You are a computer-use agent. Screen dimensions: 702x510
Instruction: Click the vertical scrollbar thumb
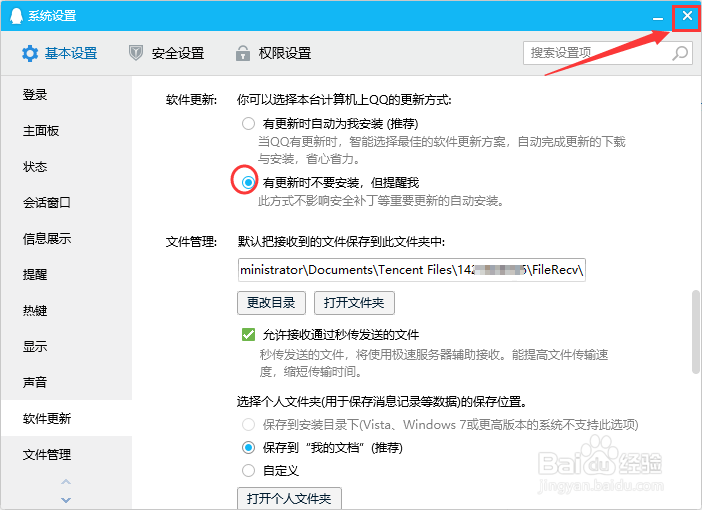click(x=695, y=332)
